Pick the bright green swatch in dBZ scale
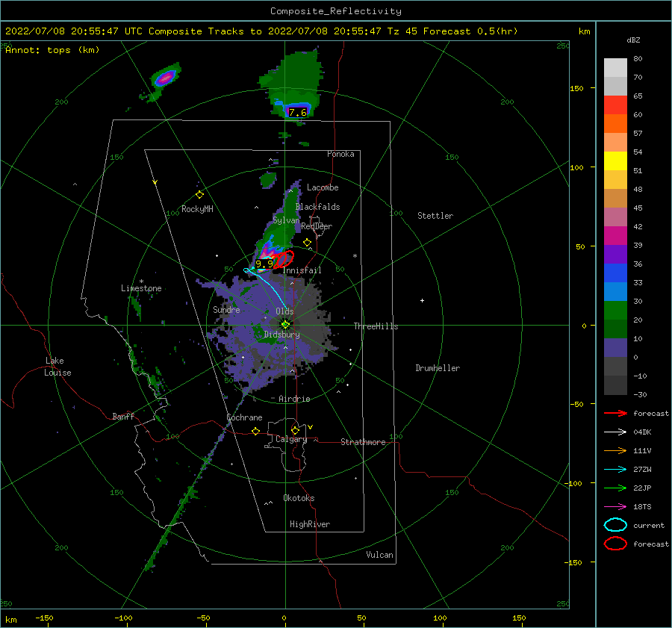 tap(615, 311)
